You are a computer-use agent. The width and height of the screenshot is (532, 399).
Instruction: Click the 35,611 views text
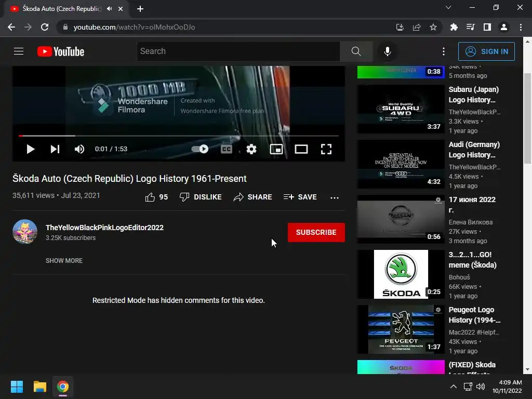tap(33, 195)
